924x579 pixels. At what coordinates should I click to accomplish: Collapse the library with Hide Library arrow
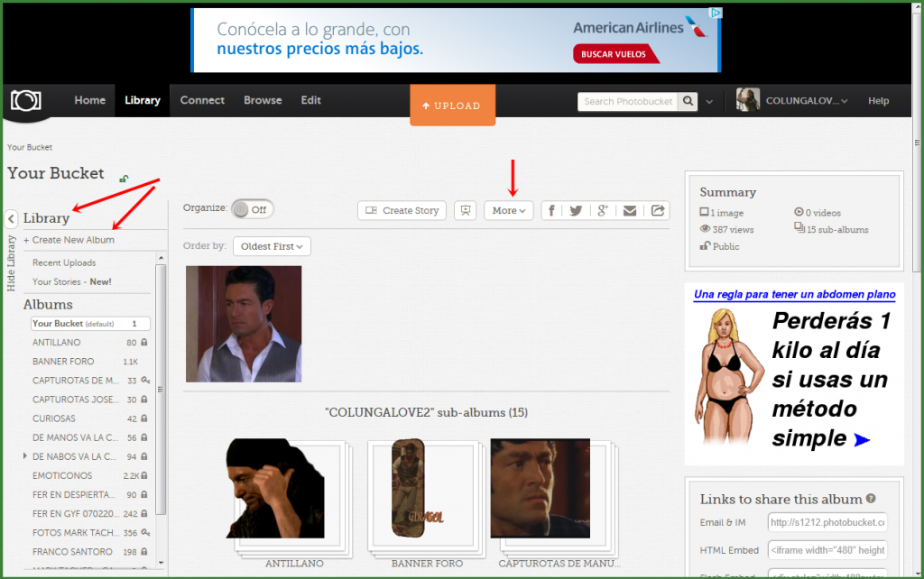tap(11, 218)
